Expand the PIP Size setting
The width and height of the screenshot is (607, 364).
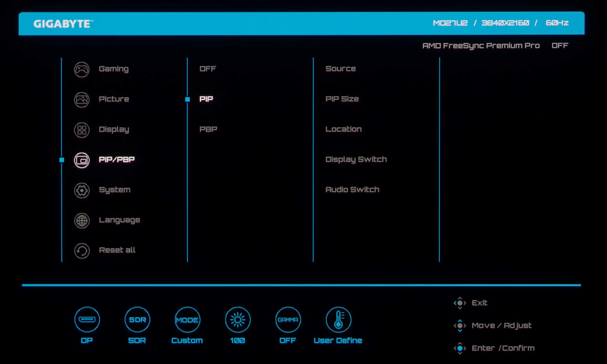[342, 99]
